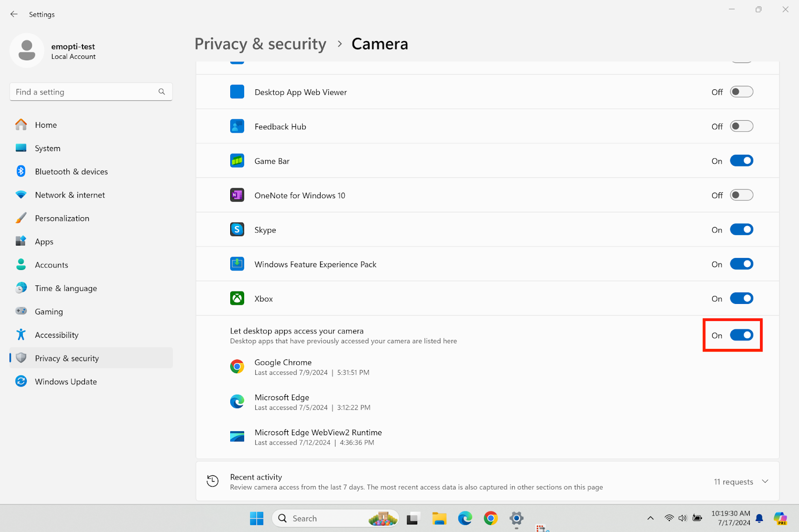Screen dimensions: 799x532
Task: Open Bluetooth & devices settings
Action: pyautogui.click(x=91, y=172)
